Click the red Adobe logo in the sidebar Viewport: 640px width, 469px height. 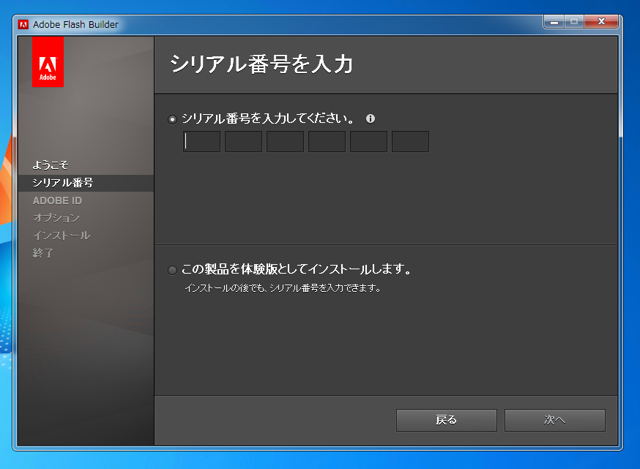(48, 62)
